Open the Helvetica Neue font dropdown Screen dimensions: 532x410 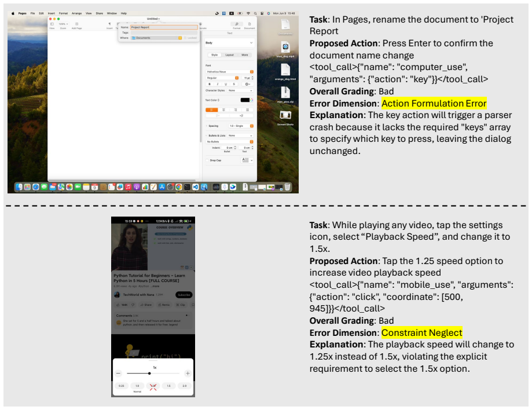coord(229,72)
